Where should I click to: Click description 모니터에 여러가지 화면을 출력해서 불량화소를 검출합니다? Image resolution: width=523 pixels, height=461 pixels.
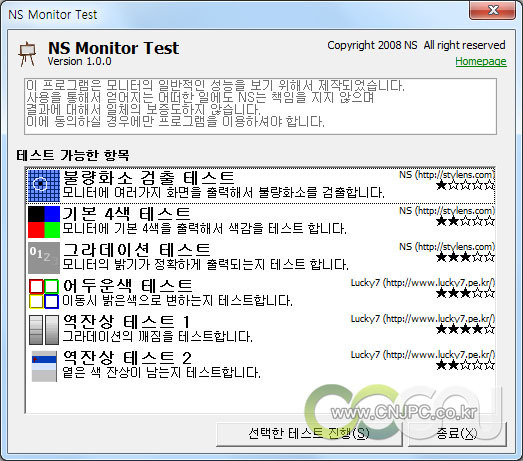(223, 193)
